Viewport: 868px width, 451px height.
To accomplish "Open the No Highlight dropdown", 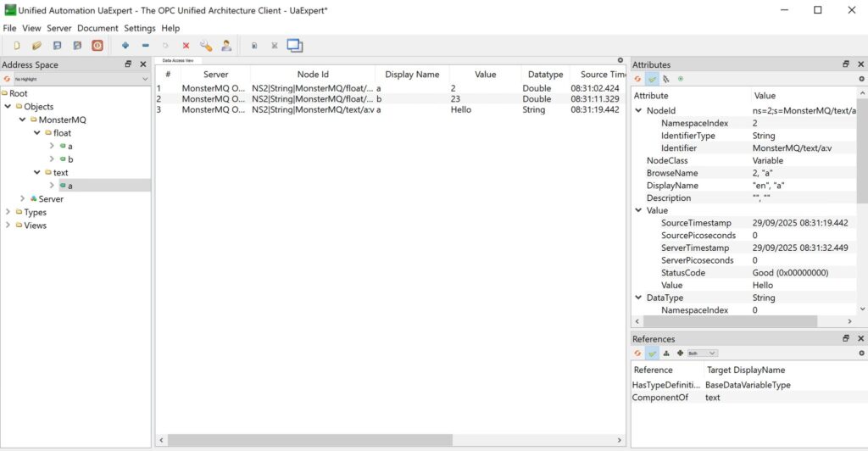I will coord(77,79).
